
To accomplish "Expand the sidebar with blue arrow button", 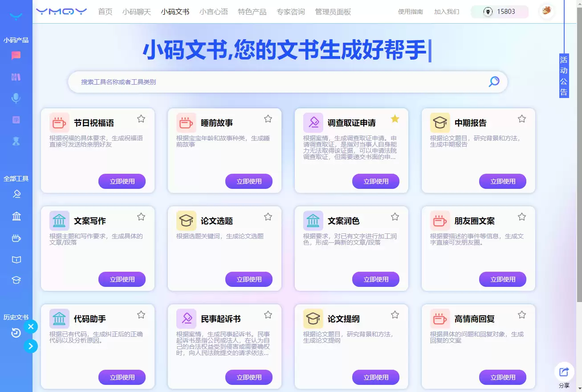I will (x=31, y=346).
